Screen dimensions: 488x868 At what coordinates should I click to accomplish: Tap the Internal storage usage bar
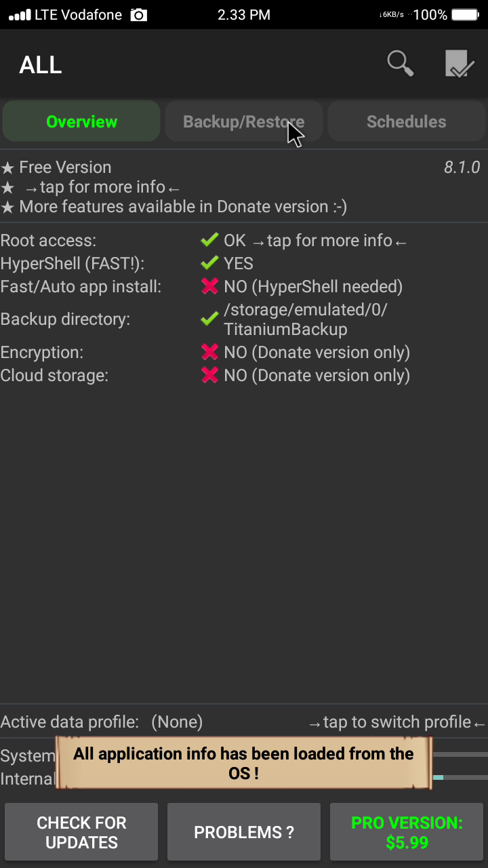point(460,777)
